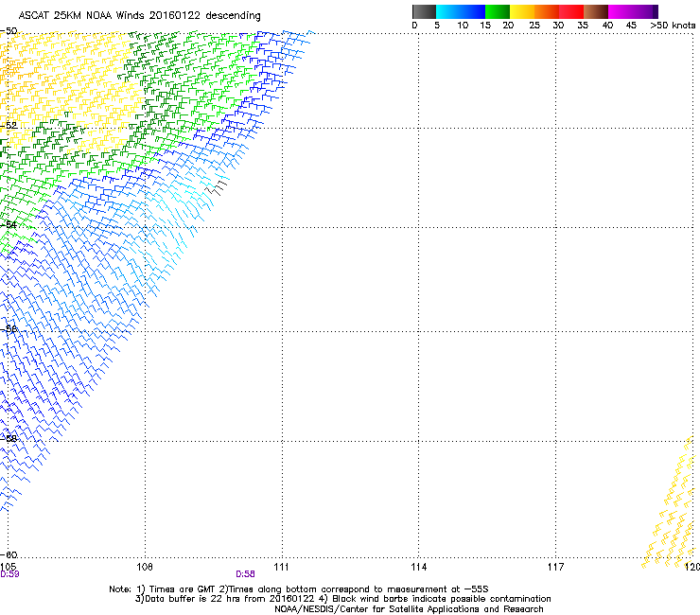This screenshot has height=615, width=700.
Task: Click the purple '0:58' swath time label
Action: (245, 574)
